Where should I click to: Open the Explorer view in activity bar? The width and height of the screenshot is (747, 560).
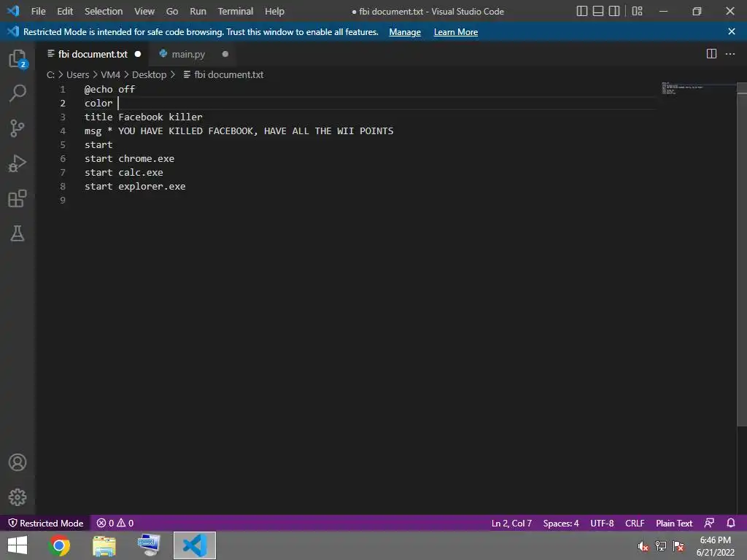click(18, 59)
